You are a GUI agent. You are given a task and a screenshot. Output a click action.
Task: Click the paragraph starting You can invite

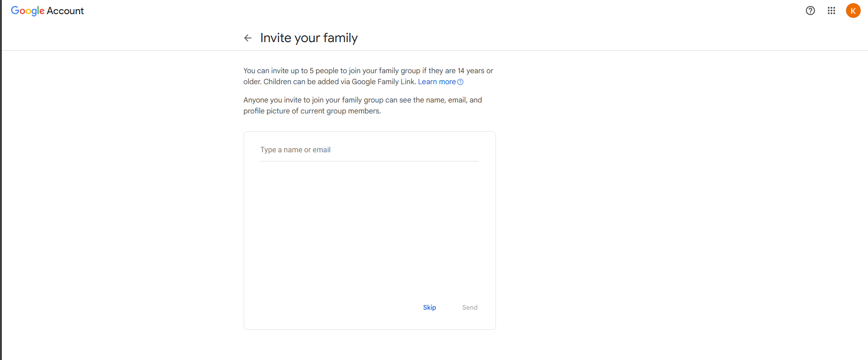point(329,71)
